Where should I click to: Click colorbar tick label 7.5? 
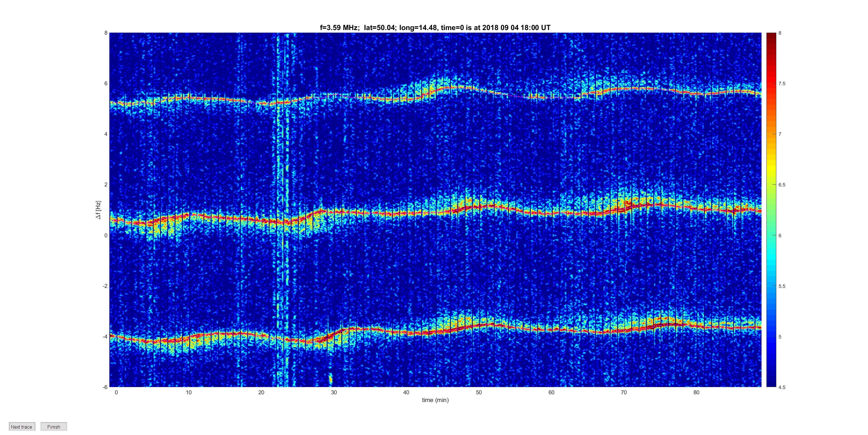pyautogui.click(x=782, y=84)
